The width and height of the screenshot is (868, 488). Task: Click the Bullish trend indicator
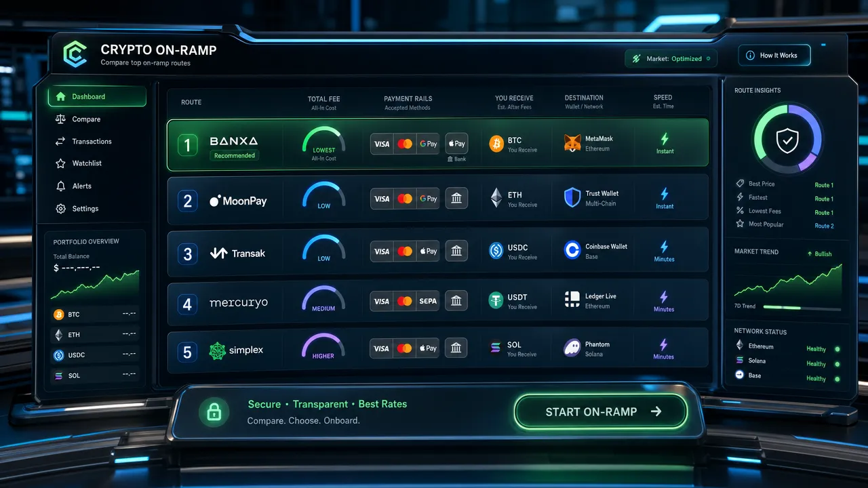[819, 254]
